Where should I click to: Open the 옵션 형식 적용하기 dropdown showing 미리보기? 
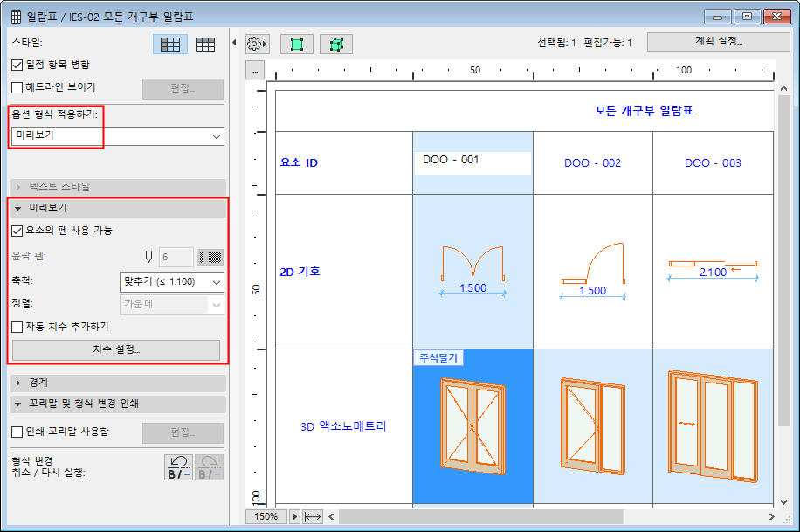(117, 136)
